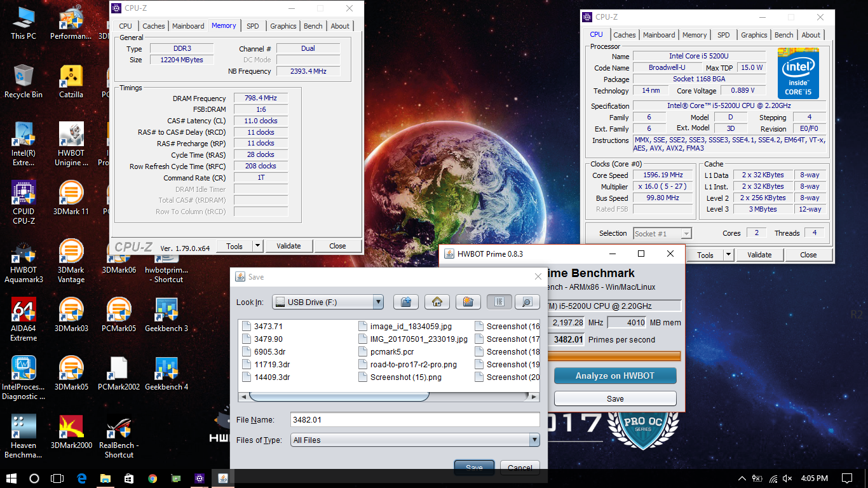This screenshot has height=488, width=868.
Task: Select file 3473.71 in the list
Action: coord(263,327)
